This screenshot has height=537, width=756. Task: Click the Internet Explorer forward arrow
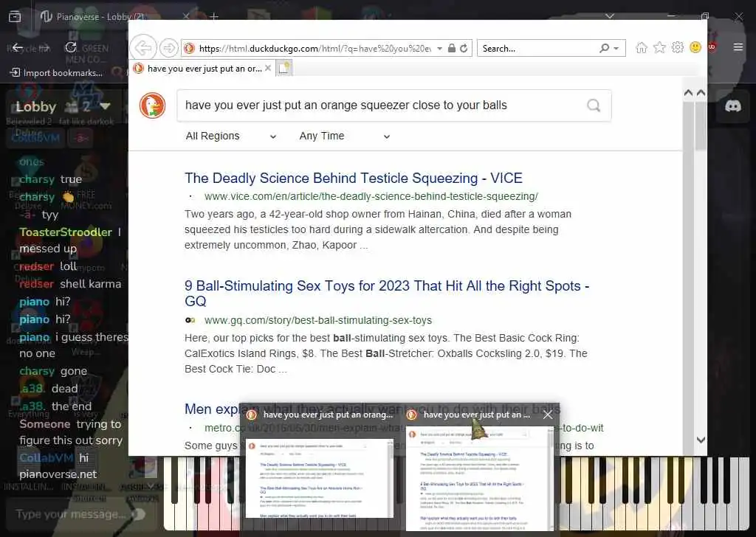169,48
